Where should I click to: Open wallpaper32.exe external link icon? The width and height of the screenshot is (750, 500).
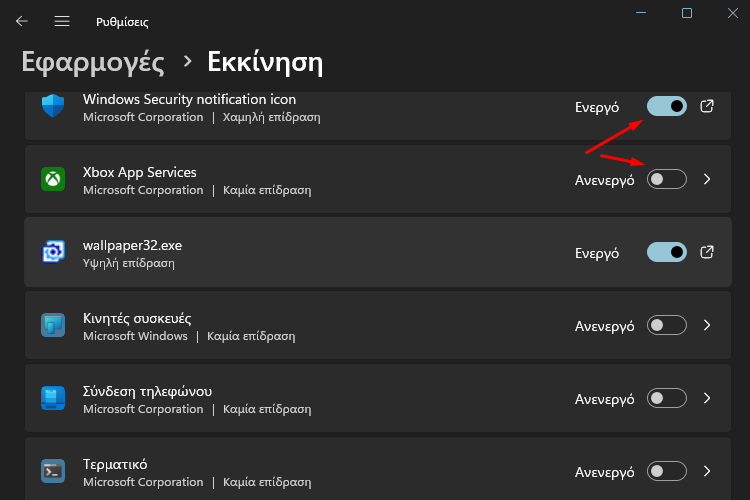click(706, 252)
